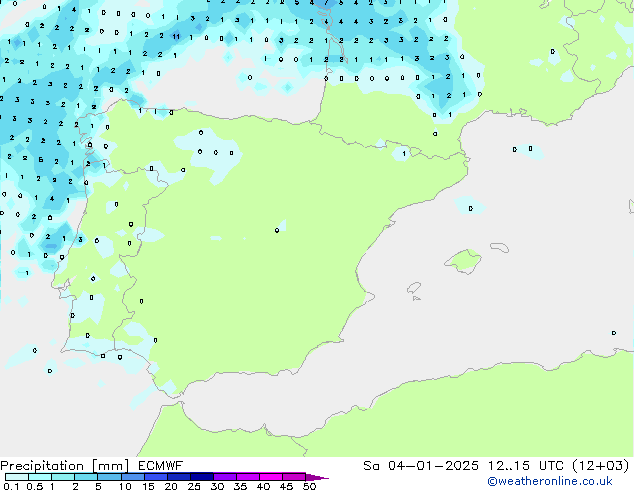634x490 pixels.
Task: Click the 'Precipitation [mm]' title text
Action: 65,466
